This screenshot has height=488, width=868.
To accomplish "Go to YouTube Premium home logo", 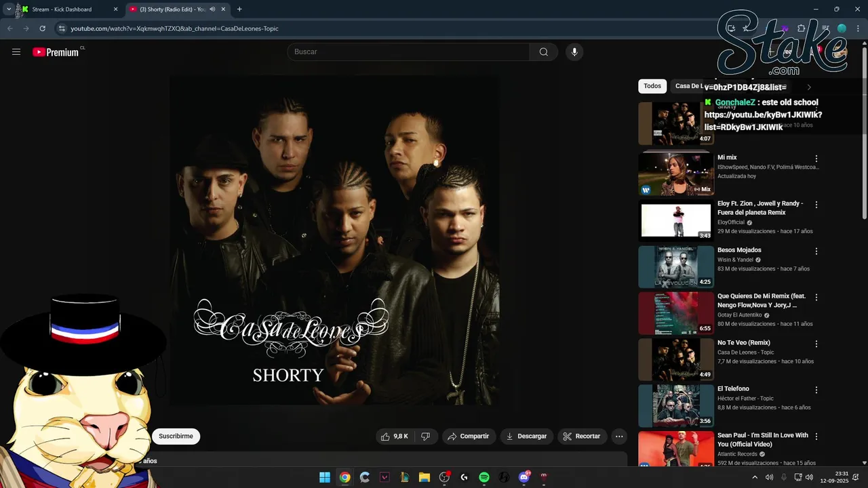I will [x=56, y=52].
